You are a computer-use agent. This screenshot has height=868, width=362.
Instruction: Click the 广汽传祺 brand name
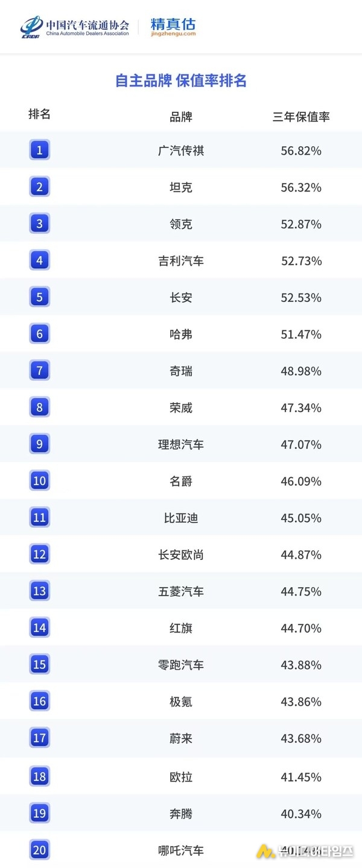point(181,150)
